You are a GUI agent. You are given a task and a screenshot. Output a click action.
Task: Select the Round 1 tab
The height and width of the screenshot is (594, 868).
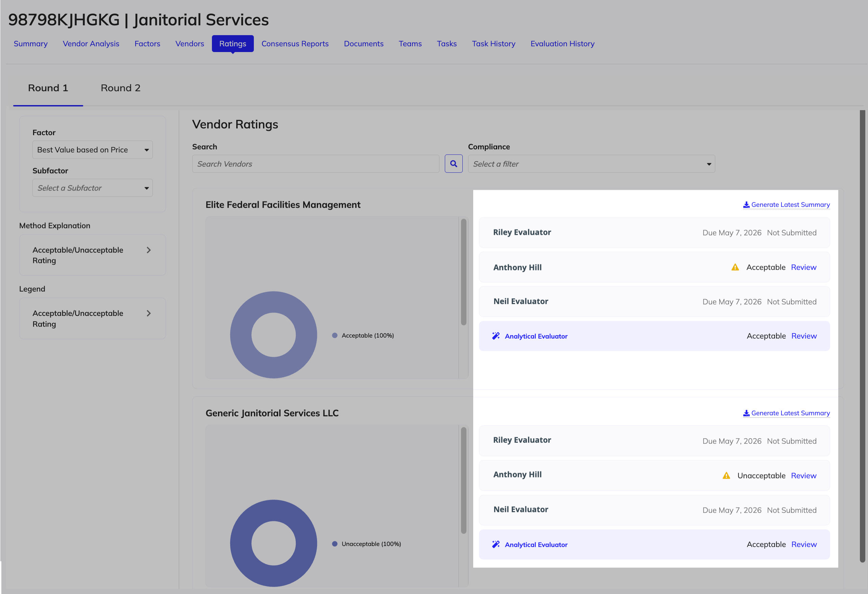48,88
